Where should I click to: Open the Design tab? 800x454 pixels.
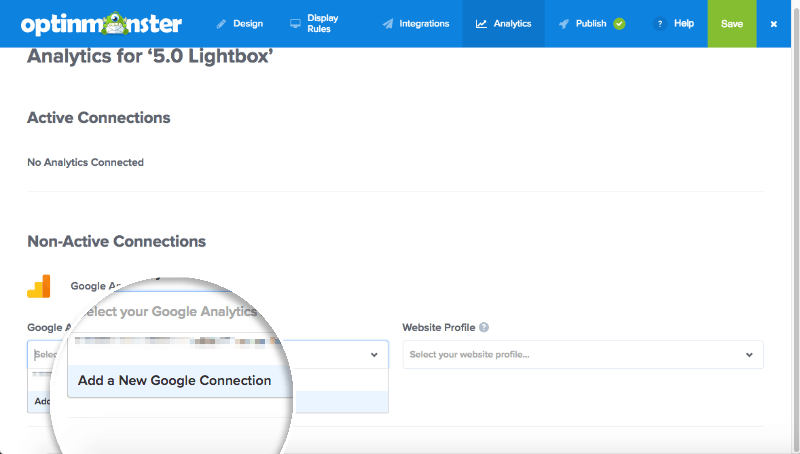click(240, 23)
